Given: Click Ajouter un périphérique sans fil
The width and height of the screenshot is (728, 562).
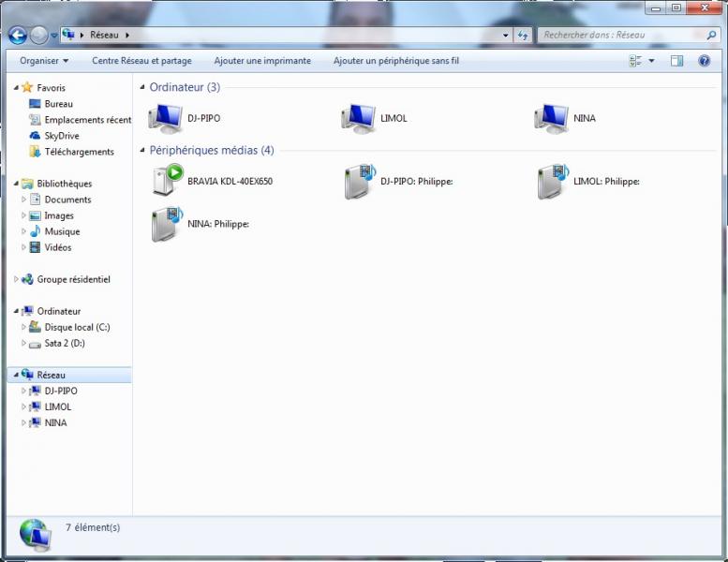Looking at the screenshot, I should (x=395, y=61).
